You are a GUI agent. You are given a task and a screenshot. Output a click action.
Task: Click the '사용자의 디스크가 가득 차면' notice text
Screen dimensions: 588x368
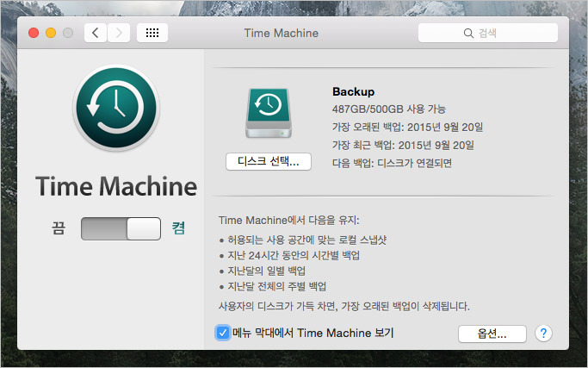(x=344, y=306)
